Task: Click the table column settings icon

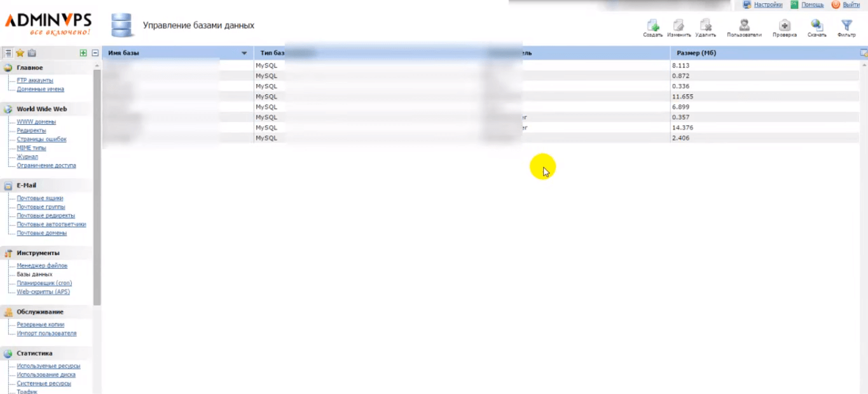Action: (864, 53)
